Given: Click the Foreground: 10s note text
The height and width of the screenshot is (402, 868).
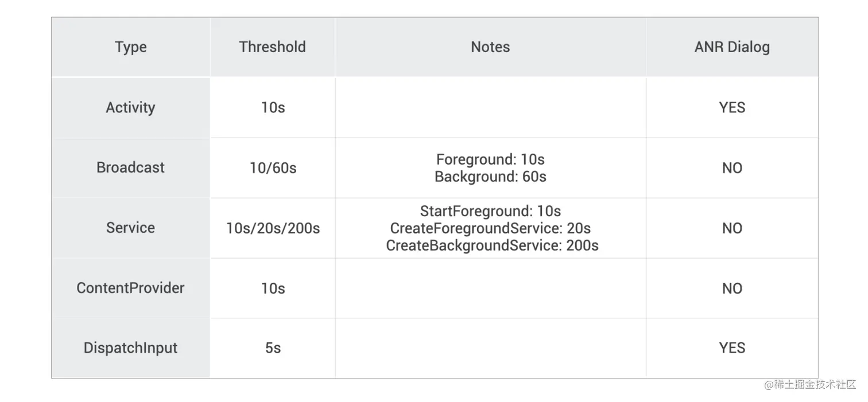Looking at the screenshot, I should click(x=490, y=159).
